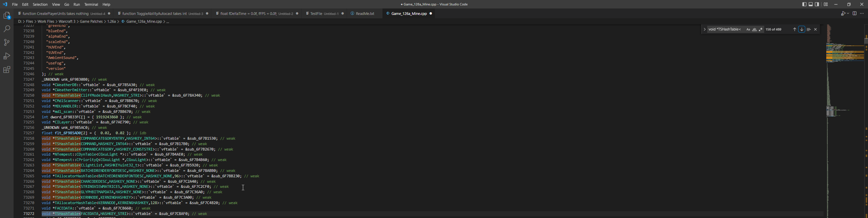Toggle the bottom panel visibility
The height and width of the screenshot is (218, 868).
pyautogui.click(x=811, y=4)
